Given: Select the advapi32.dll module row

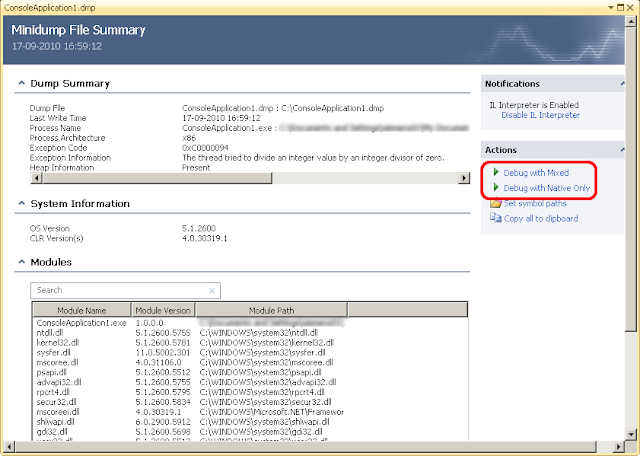Looking at the screenshot, I should point(250,382).
